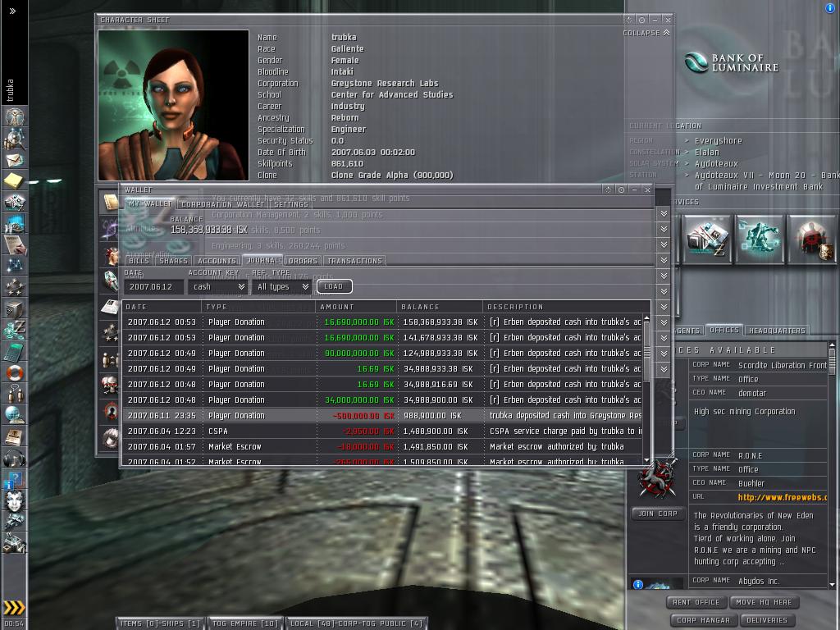840x630 pixels.
Task: Open the Wallet coins icon in sidebar
Action: point(15,329)
